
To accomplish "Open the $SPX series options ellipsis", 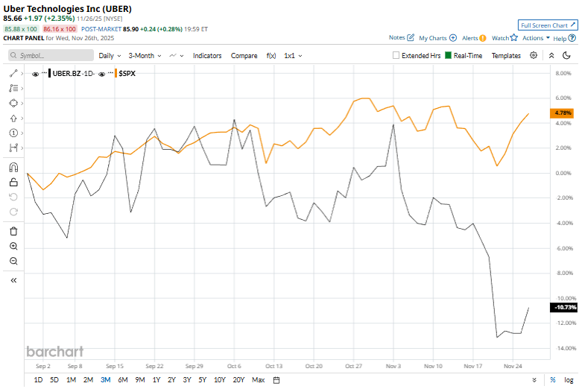I will click(x=110, y=73).
